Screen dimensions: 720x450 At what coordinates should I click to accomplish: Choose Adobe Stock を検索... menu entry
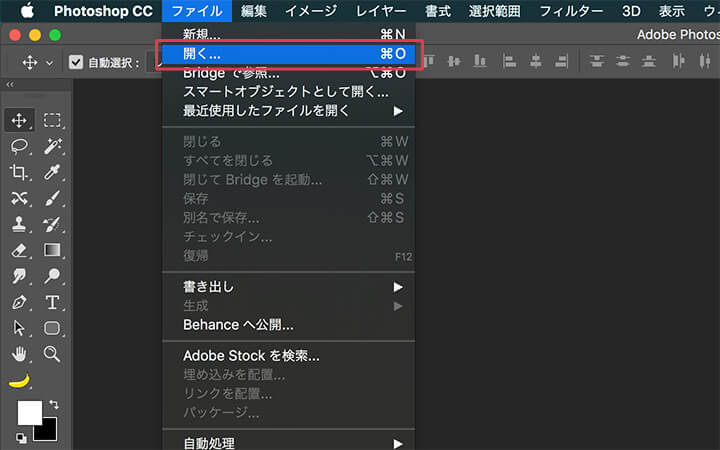(x=289, y=355)
